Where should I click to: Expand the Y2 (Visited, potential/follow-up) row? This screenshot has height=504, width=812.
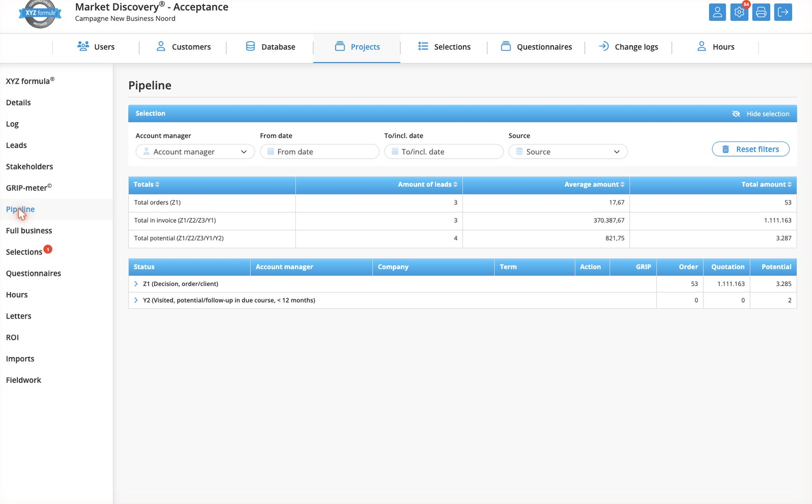point(136,300)
